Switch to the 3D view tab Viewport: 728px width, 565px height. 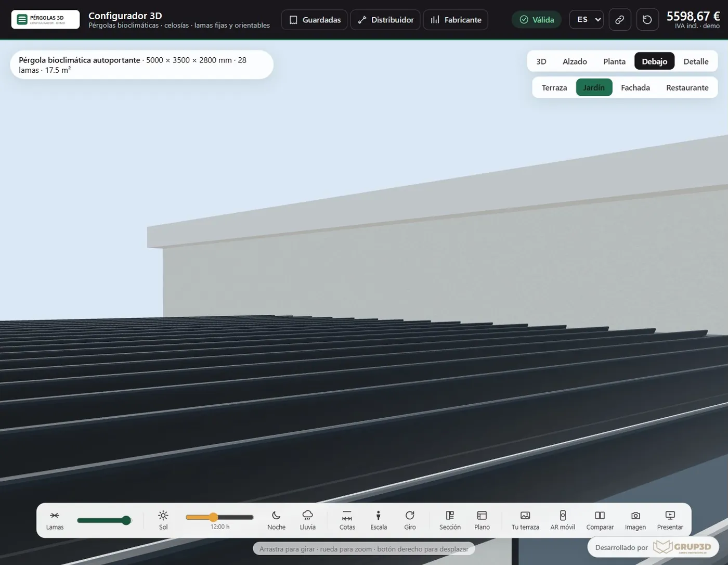(x=541, y=61)
